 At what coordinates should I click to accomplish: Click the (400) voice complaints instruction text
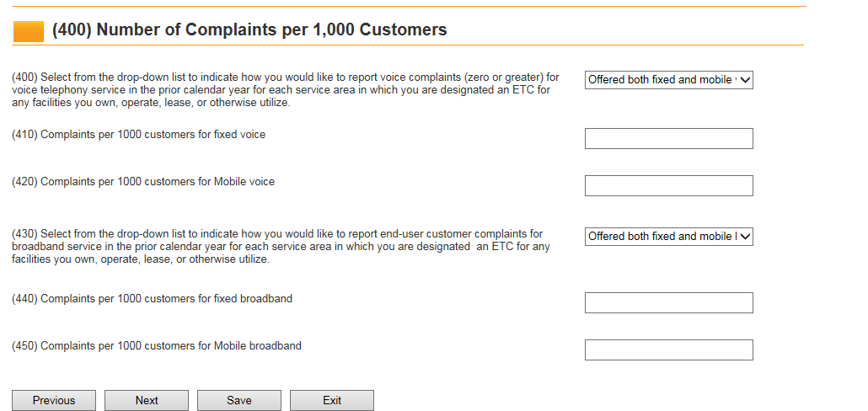pos(285,90)
